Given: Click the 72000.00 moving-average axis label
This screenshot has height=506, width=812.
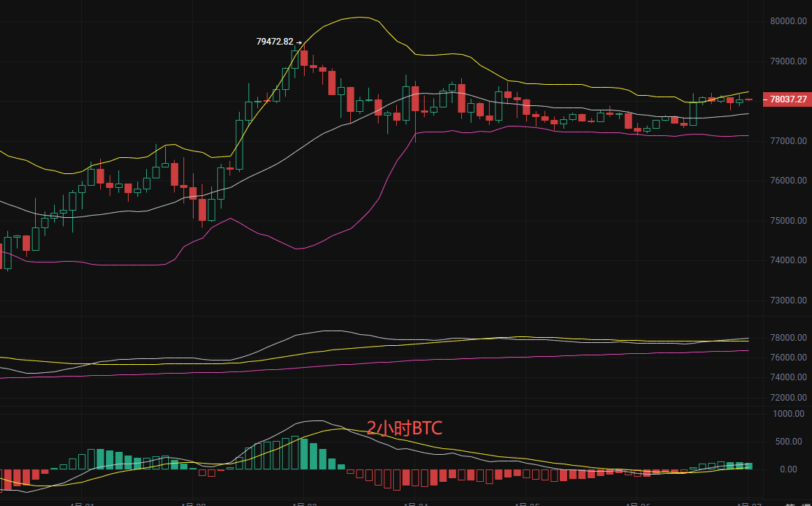Looking at the screenshot, I should [788, 398].
